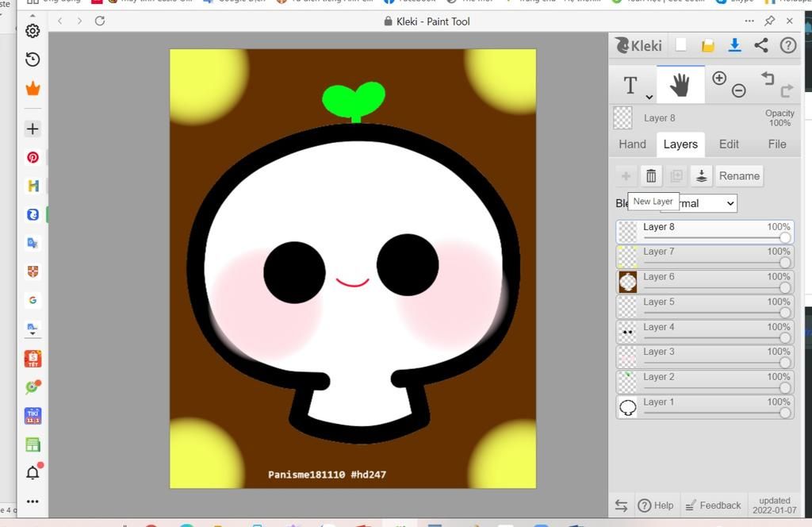Viewport: 812px width, 527px height.
Task: Zoom out of the canvas
Action: coord(739,90)
